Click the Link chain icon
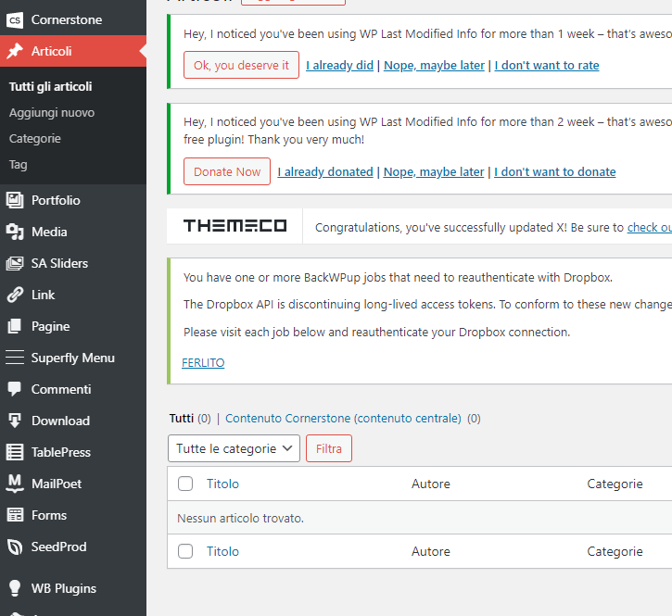 point(15,295)
